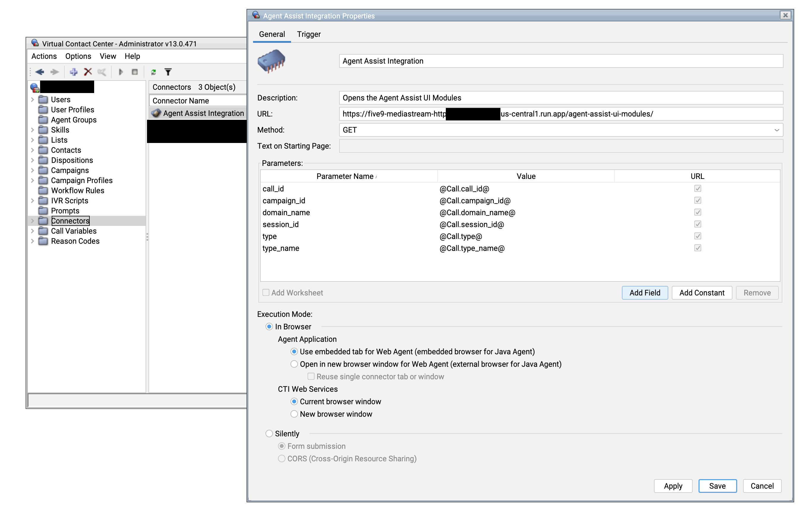The image size is (812, 516).
Task: Click the stop square toolbar icon
Action: pyautogui.click(x=135, y=72)
